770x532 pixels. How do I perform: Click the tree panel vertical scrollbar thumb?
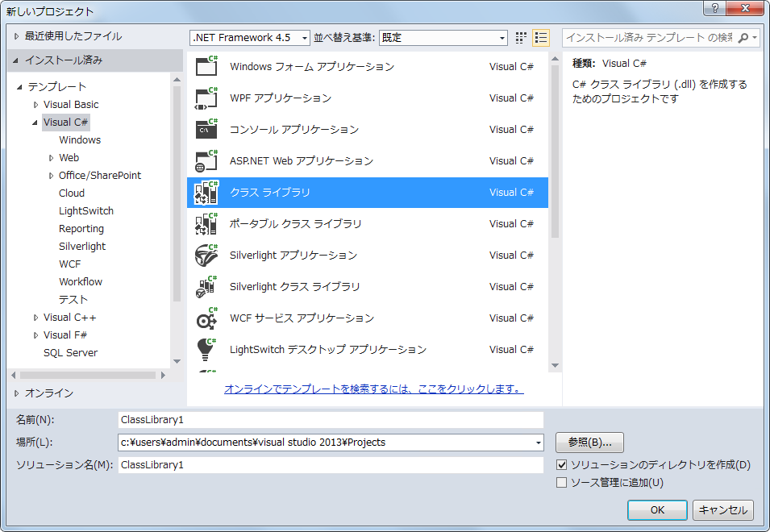tap(177, 193)
